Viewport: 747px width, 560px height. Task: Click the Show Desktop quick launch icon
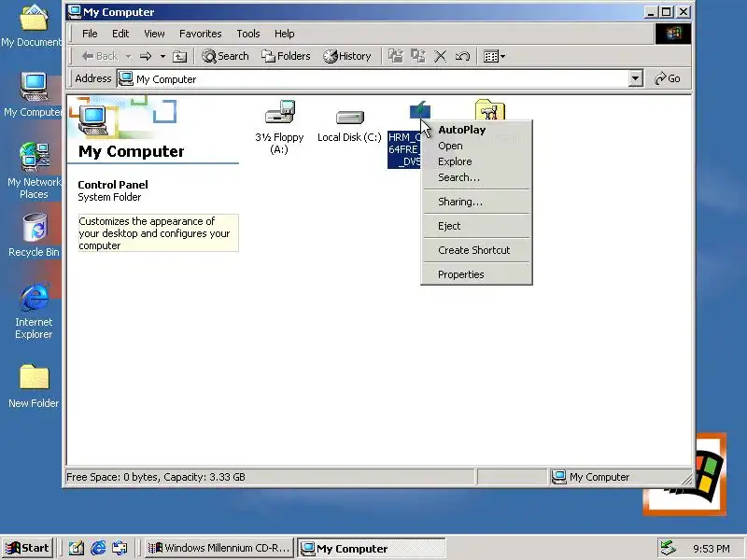point(77,548)
